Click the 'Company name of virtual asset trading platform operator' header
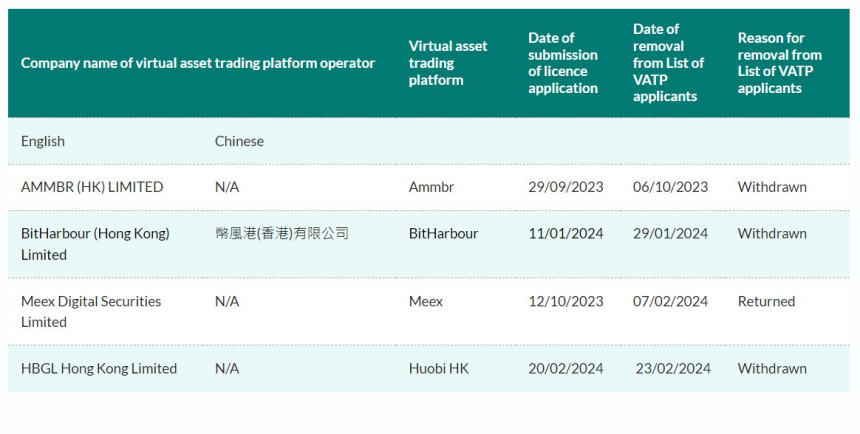The height and width of the screenshot is (434, 860). tap(198, 63)
